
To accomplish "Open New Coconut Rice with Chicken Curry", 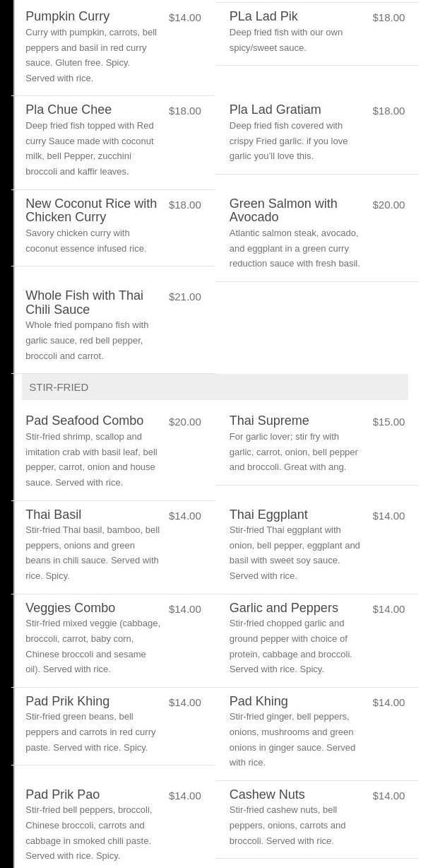I will point(91,210).
